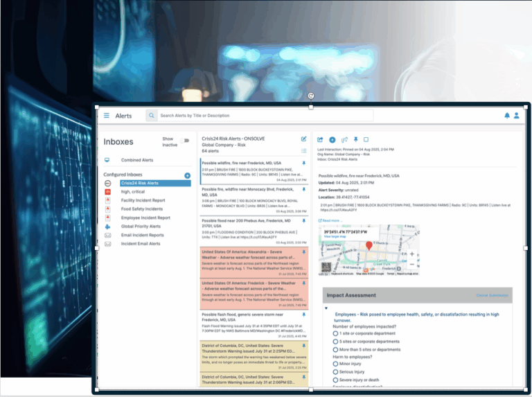Zoom in on the map
The height and width of the screenshot is (397, 532).
(x=412, y=254)
